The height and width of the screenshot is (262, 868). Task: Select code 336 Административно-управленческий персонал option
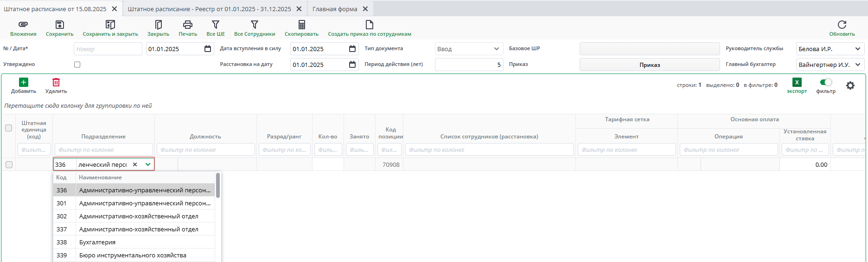(134, 190)
